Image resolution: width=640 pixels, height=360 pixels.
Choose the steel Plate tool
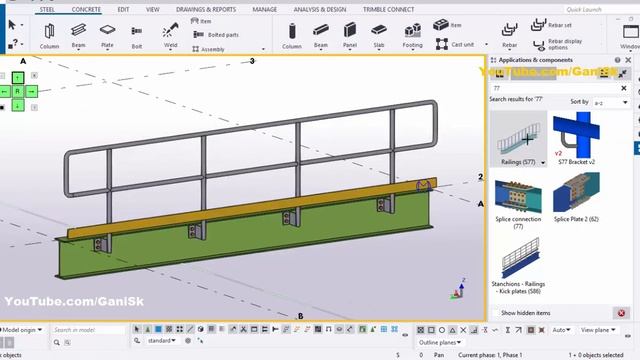point(107,35)
